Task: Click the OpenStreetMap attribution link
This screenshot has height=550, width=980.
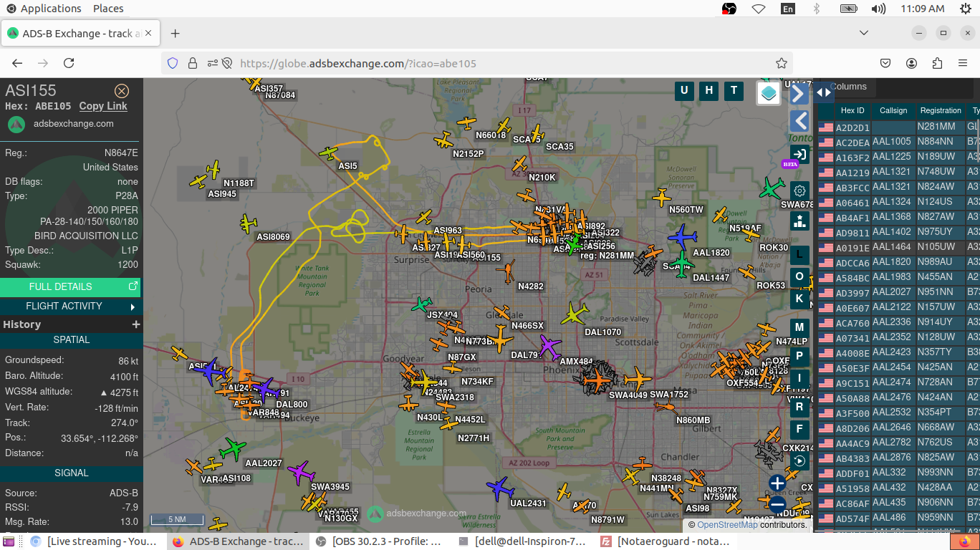Action: tap(727, 525)
